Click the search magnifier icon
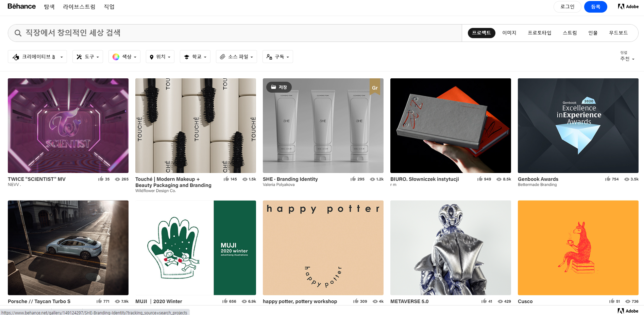644x315 pixels. click(18, 33)
